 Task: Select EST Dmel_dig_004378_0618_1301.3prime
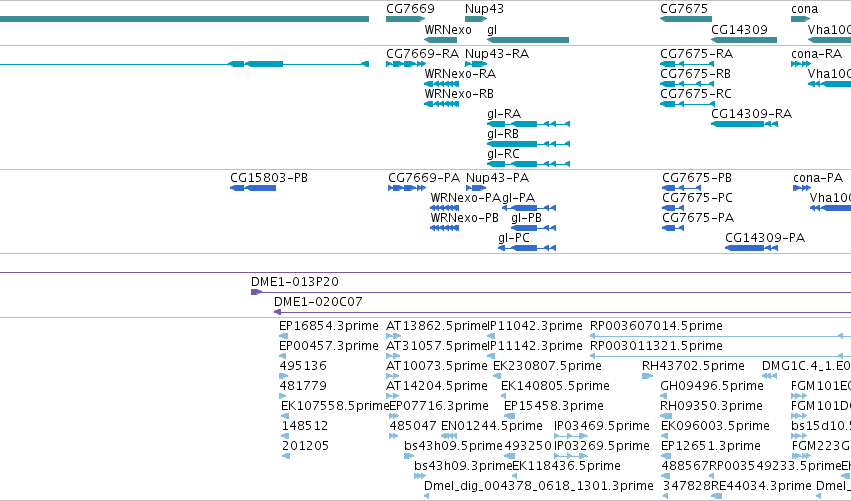point(538,486)
